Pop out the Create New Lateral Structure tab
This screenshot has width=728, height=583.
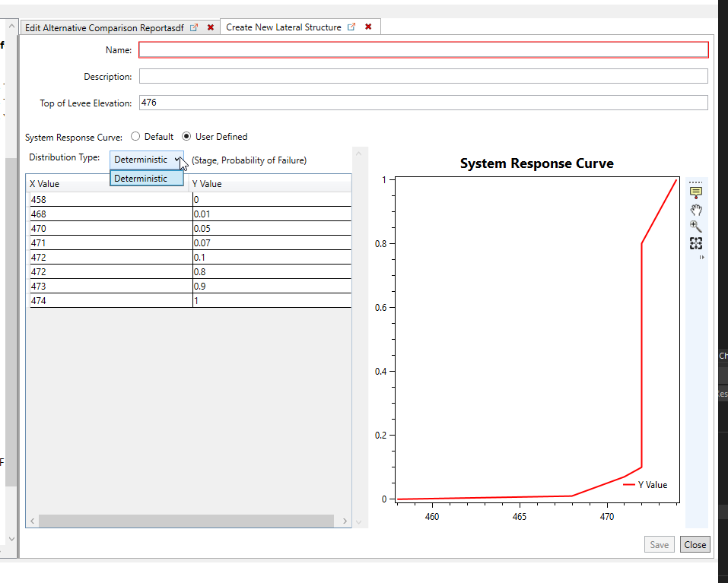point(351,27)
